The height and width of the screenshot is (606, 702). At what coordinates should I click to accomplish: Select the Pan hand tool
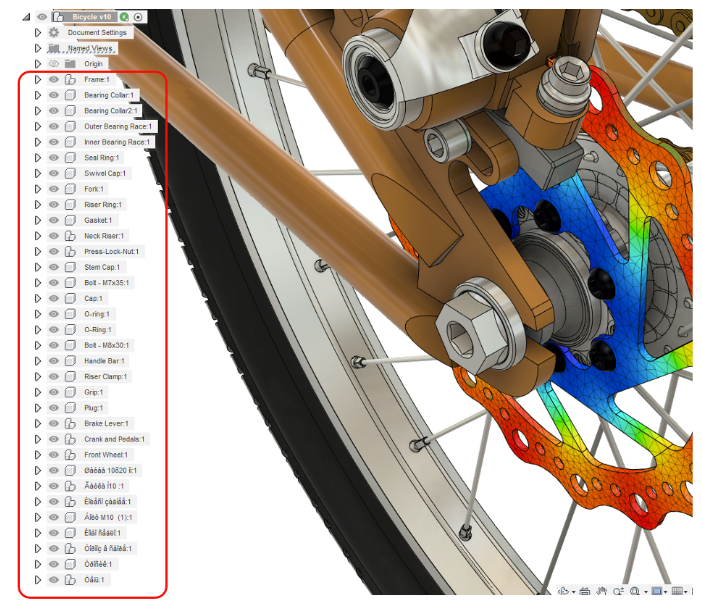[x=602, y=593]
